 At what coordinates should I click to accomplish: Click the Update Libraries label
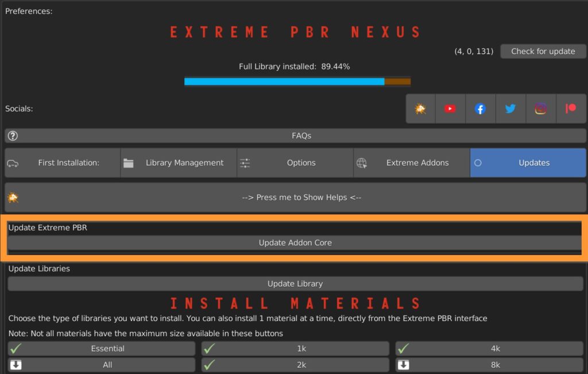click(39, 269)
